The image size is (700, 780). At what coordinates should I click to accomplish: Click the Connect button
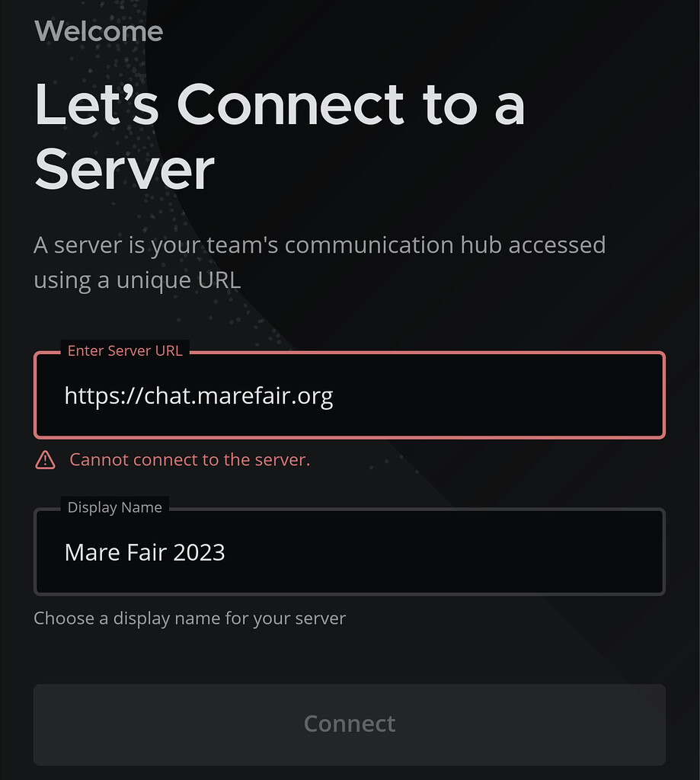(350, 724)
